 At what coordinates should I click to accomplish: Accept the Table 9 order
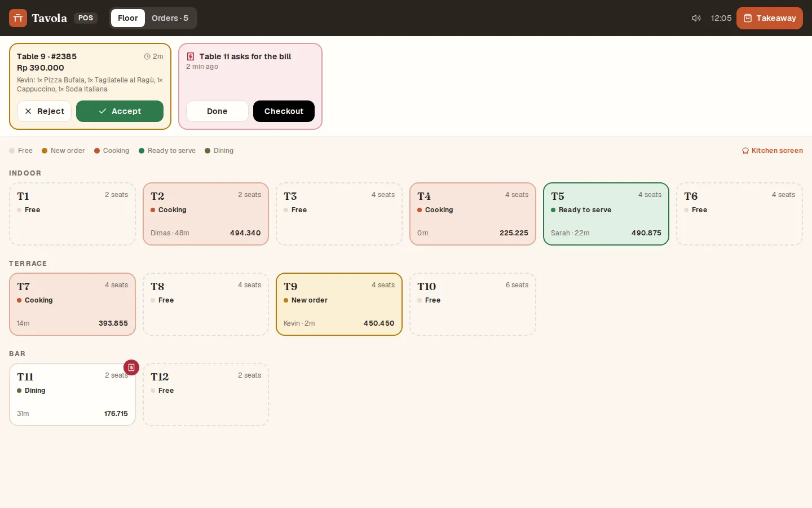pos(120,111)
